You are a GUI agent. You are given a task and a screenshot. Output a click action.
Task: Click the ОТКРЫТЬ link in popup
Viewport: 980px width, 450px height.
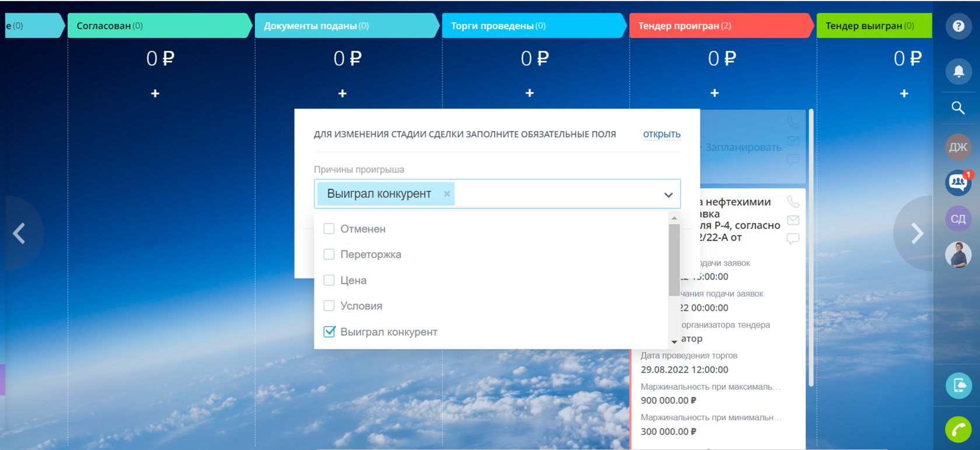661,134
